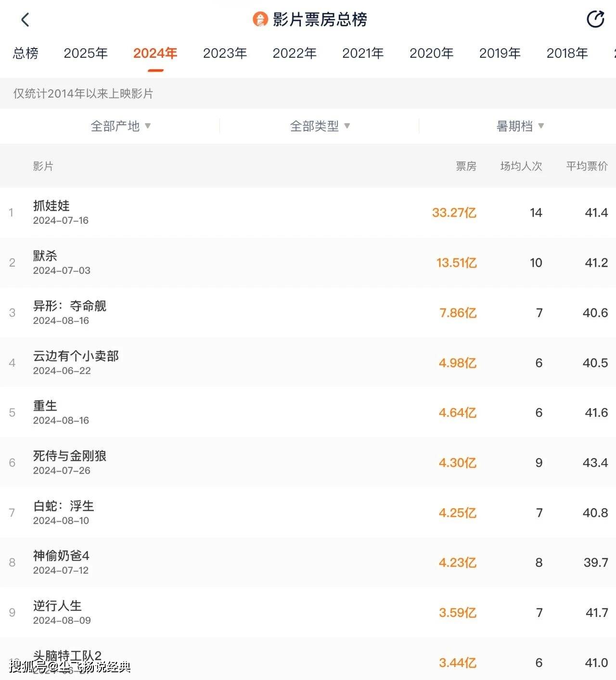Tap the share icon at top right
Viewport: 616px width, 680px height.
click(595, 19)
